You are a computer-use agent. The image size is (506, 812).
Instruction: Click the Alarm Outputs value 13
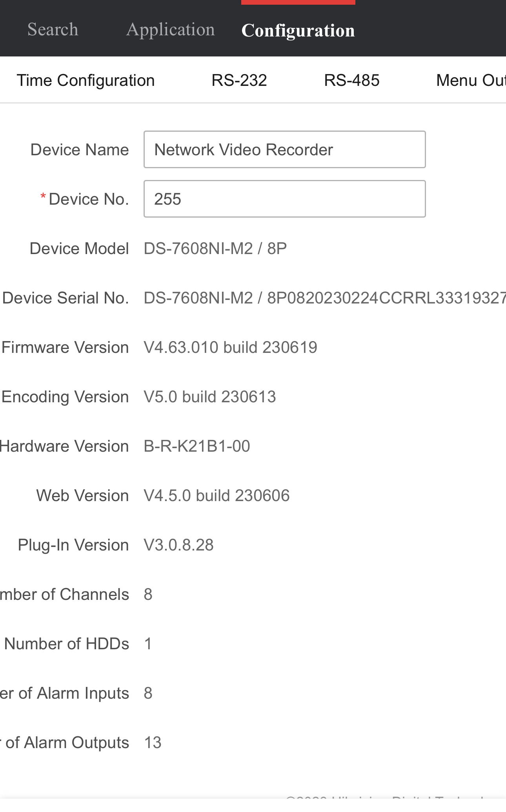coord(153,743)
